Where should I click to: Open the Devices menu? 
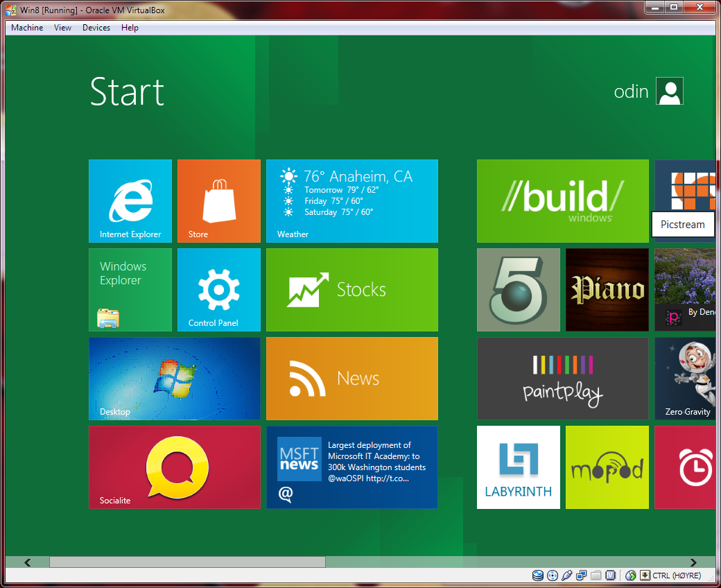(x=96, y=28)
